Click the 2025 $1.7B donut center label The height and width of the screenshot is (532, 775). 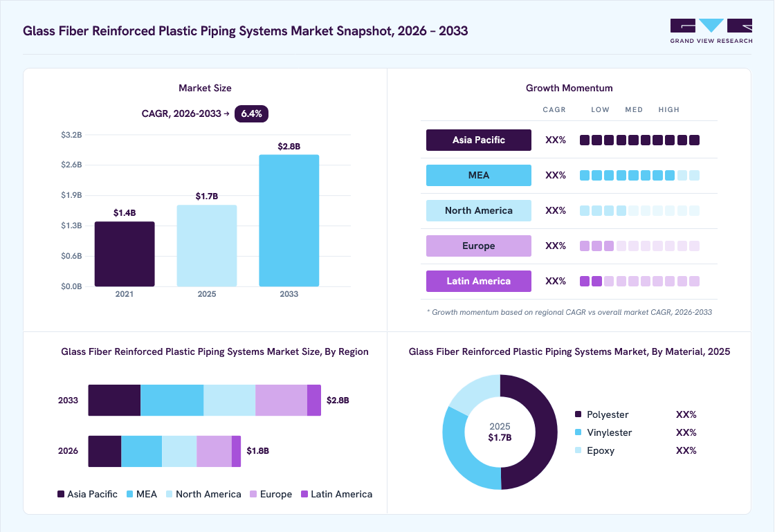click(x=500, y=432)
